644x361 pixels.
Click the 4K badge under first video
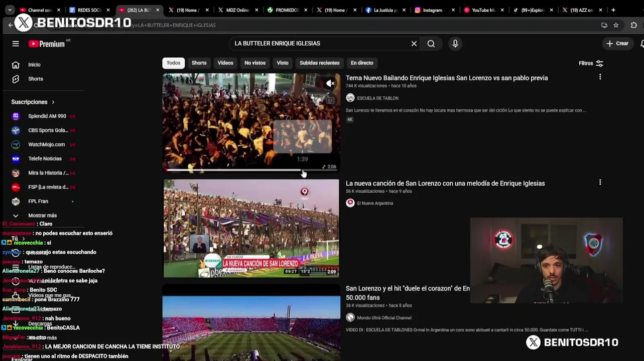point(350,119)
